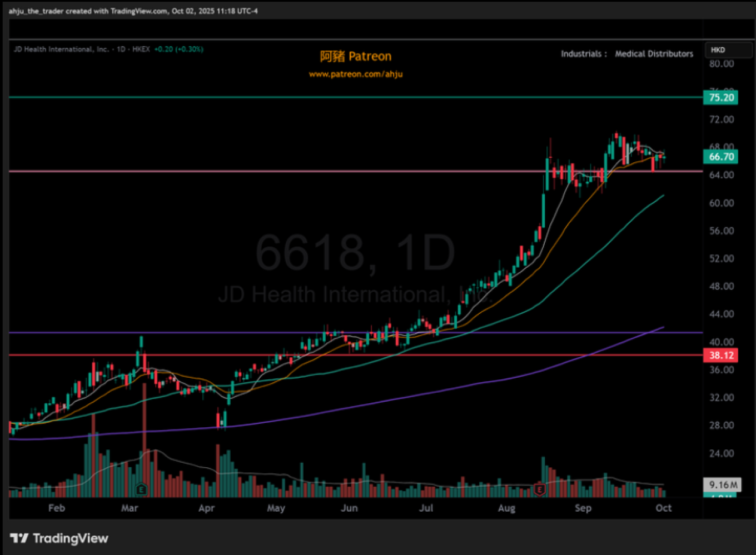This screenshot has height=555, width=756.
Task: Click the '+0.20 (+0.30%)' price change text
Action: point(178,49)
